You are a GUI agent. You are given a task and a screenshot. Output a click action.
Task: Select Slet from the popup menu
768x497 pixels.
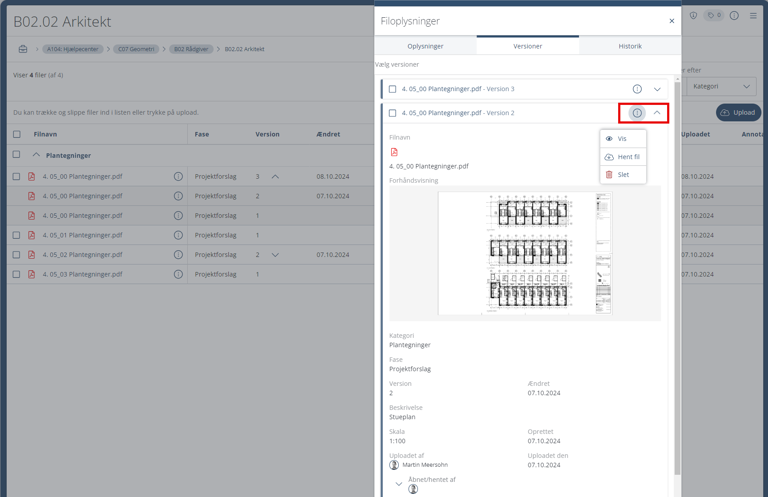tap(623, 175)
